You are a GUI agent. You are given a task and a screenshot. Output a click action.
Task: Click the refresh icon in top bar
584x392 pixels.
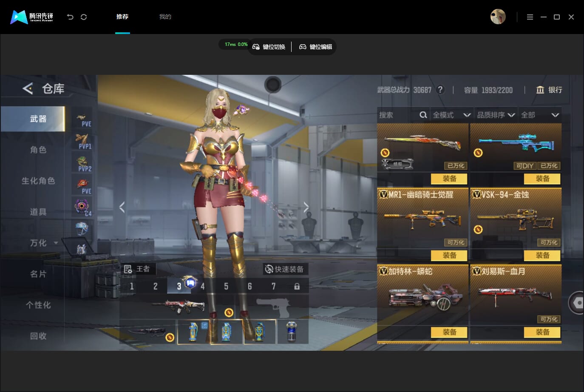(84, 17)
